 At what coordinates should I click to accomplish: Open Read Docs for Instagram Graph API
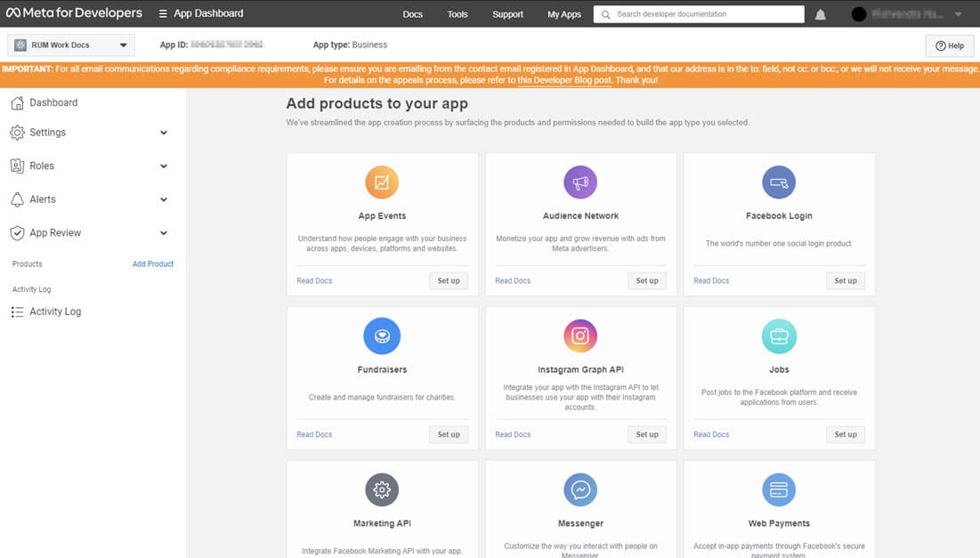513,434
